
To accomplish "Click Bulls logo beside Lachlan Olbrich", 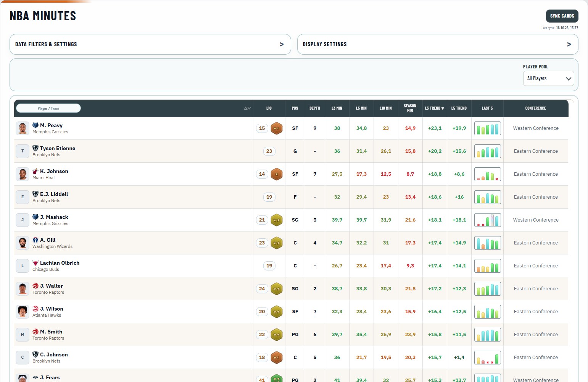I will click(x=35, y=263).
